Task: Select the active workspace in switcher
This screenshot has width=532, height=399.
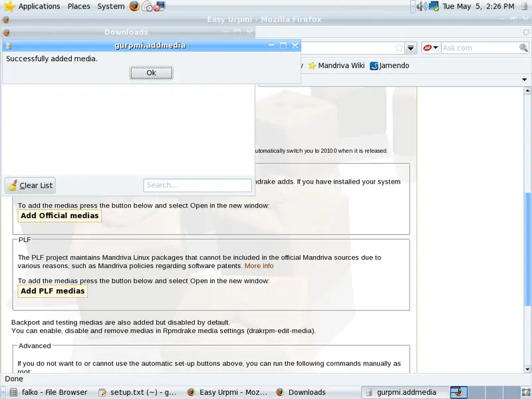Action: (459, 392)
